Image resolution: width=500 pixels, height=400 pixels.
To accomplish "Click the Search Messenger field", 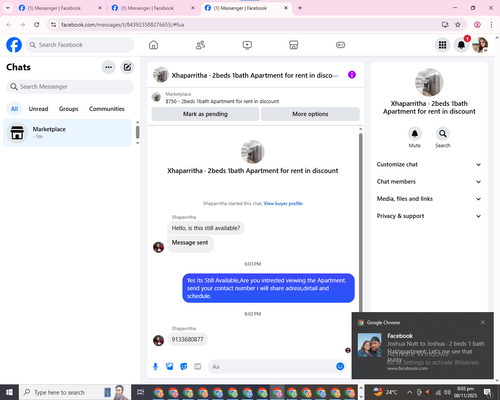I will [x=70, y=87].
